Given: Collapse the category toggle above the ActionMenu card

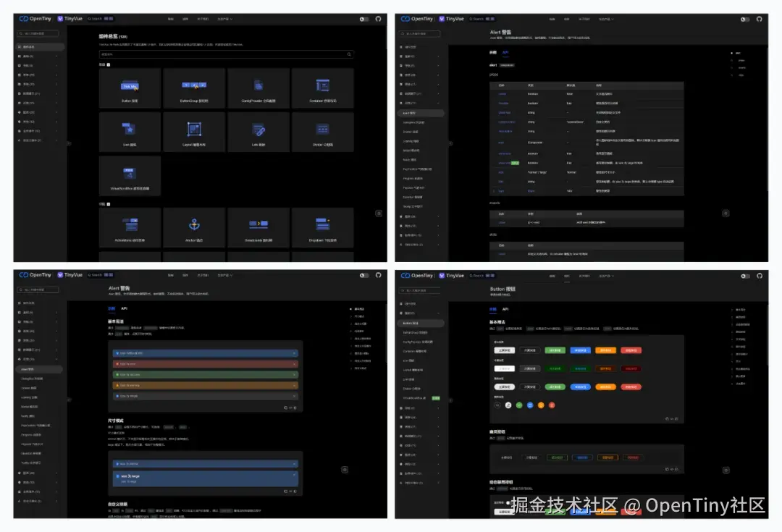Looking at the screenshot, I should (108, 204).
